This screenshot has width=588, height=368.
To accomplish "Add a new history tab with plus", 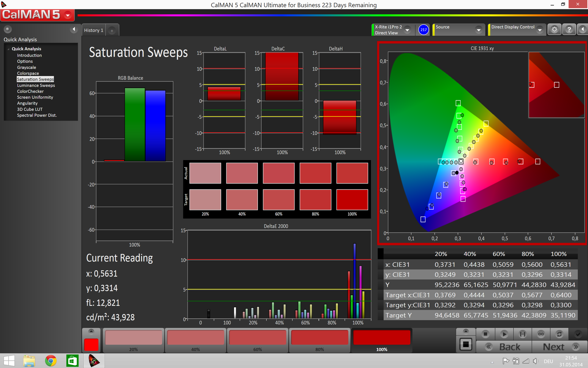I will 112,30.
